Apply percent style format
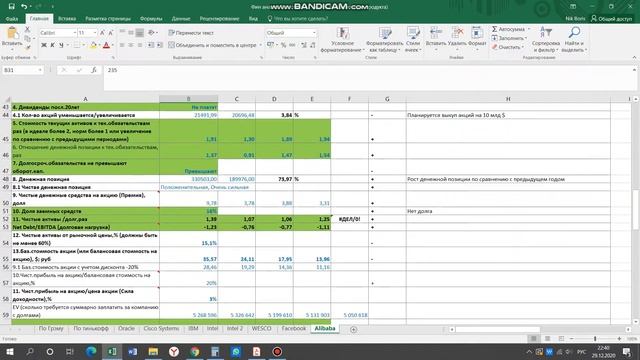Viewport: 640px width, 360px height. click(x=283, y=45)
